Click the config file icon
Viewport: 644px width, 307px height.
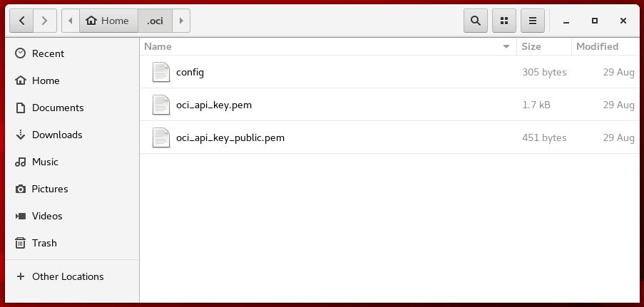[x=161, y=72]
